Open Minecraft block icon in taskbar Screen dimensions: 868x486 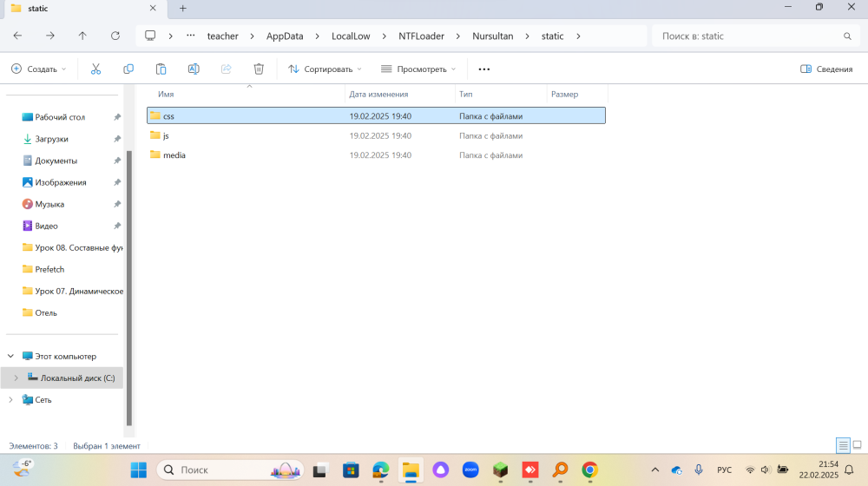click(x=501, y=470)
